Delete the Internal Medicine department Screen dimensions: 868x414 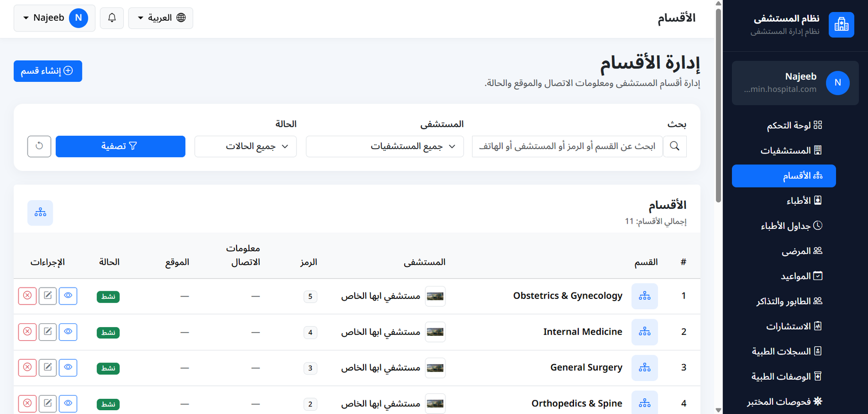pos(27,332)
